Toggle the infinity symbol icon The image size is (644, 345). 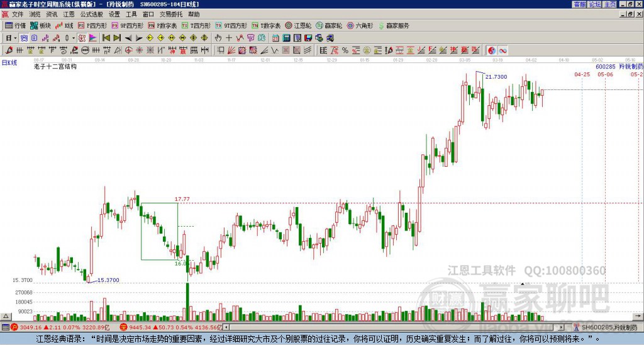pos(502,50)
